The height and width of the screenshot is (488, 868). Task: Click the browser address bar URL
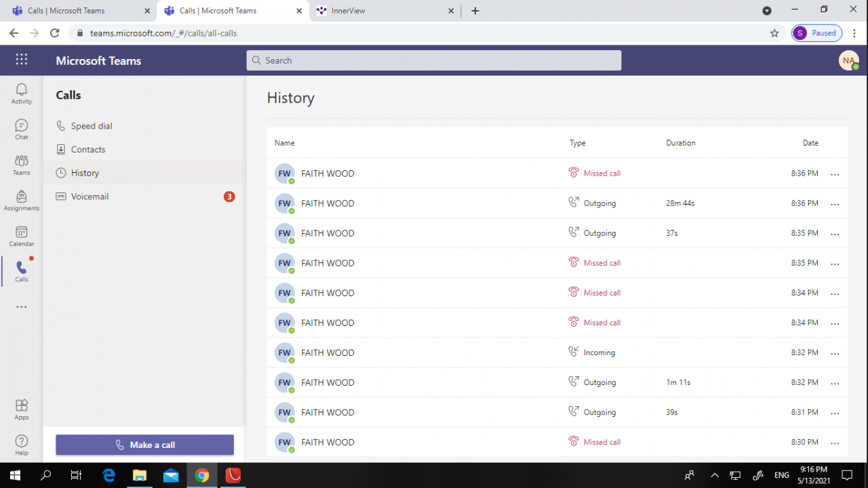coord(163,33)
